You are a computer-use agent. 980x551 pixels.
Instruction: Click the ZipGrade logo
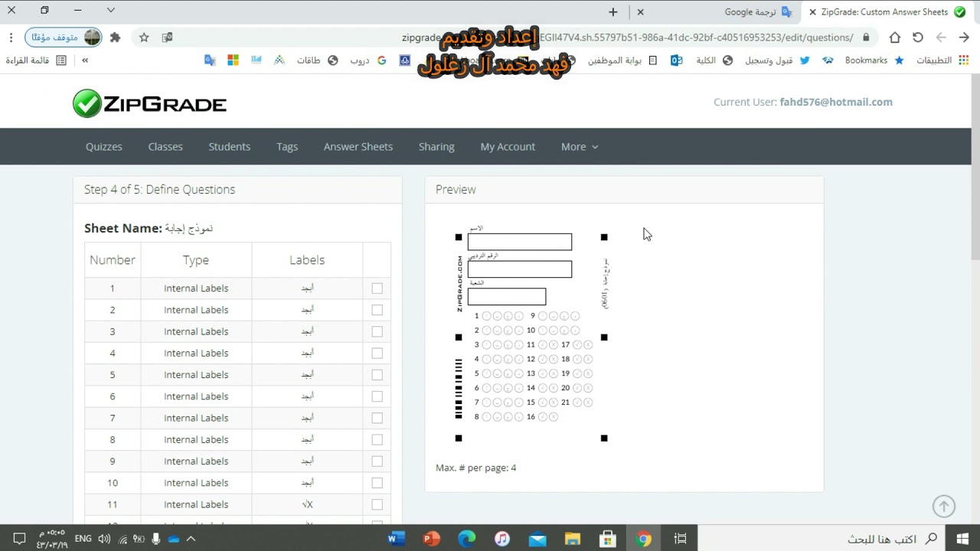point(149,103)
